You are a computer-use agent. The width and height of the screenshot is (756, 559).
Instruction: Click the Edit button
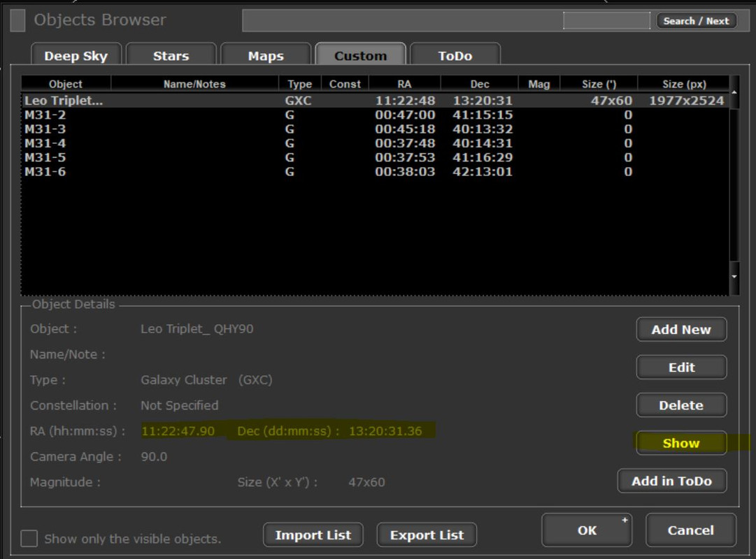[x=681, y=368]
